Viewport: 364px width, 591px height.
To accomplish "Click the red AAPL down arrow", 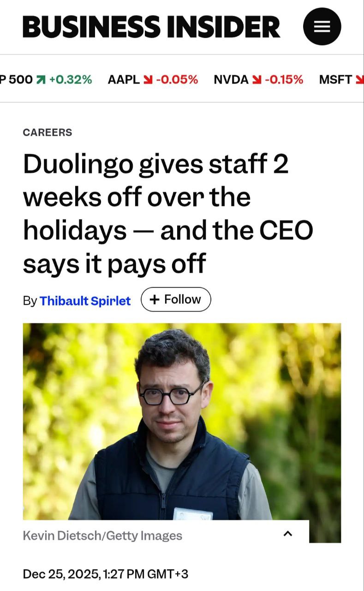I will [x=148, y=79].
